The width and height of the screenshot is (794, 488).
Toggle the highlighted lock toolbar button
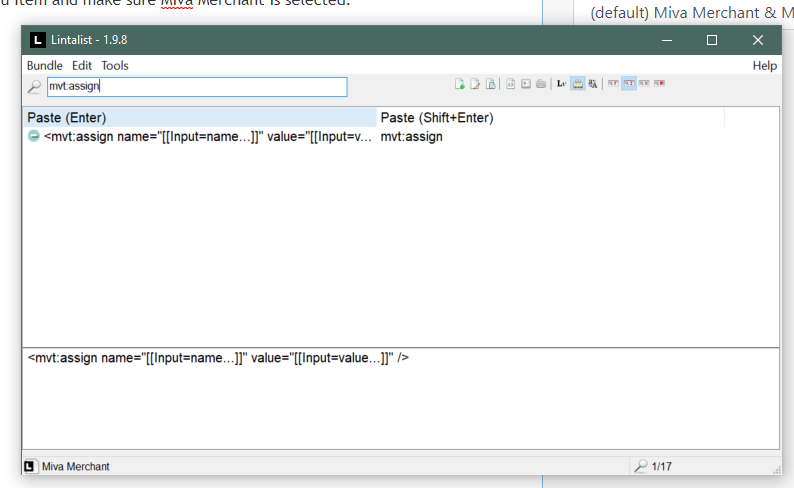(578, 84)
